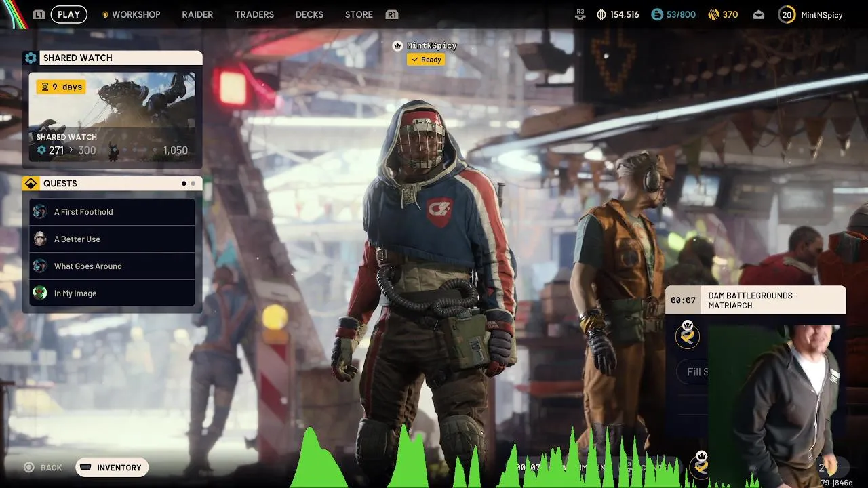Viewport: 868px width, 488px height.
Task: Open the A Better Use quest
Action: coord(112,239)
